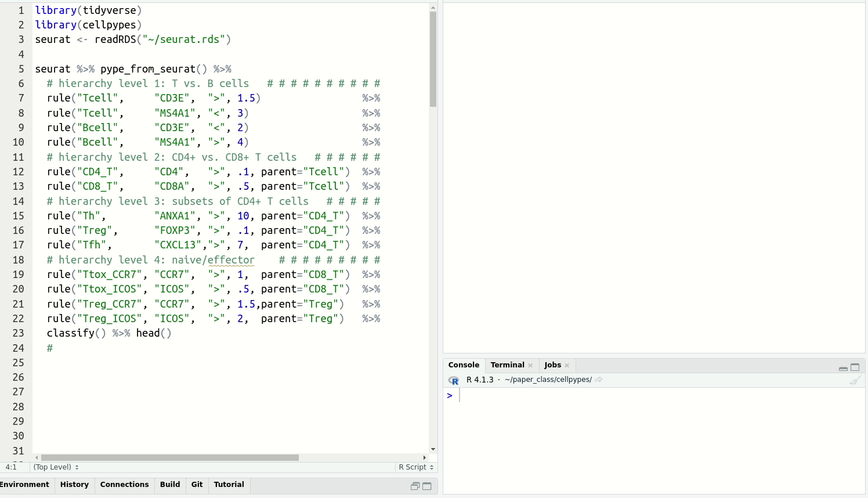Switch to the Terminal tab

[507, 365]
